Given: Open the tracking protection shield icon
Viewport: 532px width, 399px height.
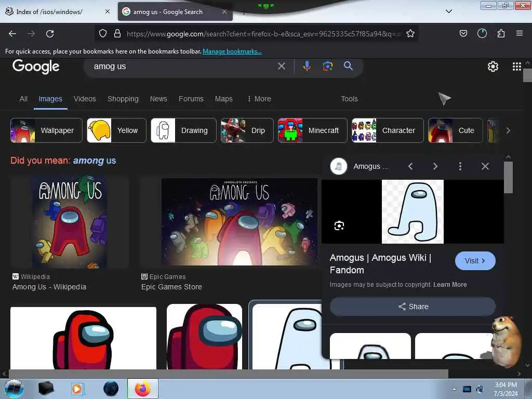Looking at the screenshot, I should (x=103, y=33).
